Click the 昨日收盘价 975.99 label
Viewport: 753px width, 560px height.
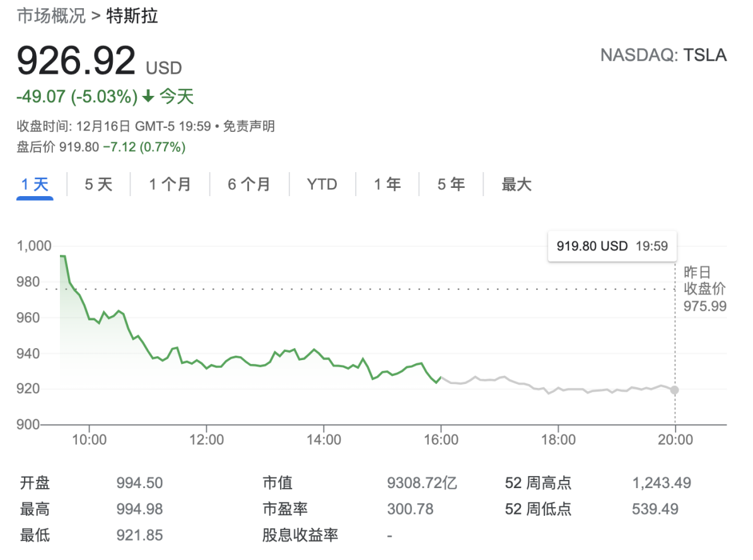tap(704, 289)
